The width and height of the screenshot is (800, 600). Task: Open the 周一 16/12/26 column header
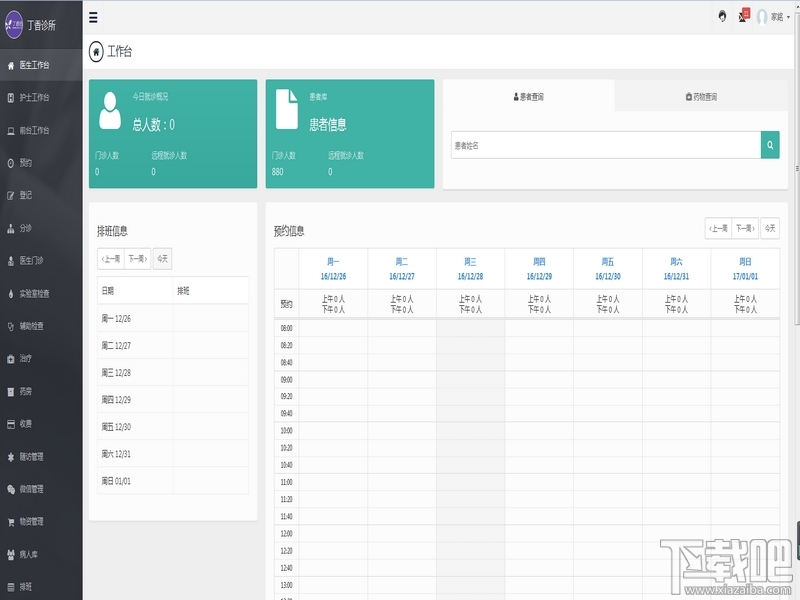pos(333,269)
